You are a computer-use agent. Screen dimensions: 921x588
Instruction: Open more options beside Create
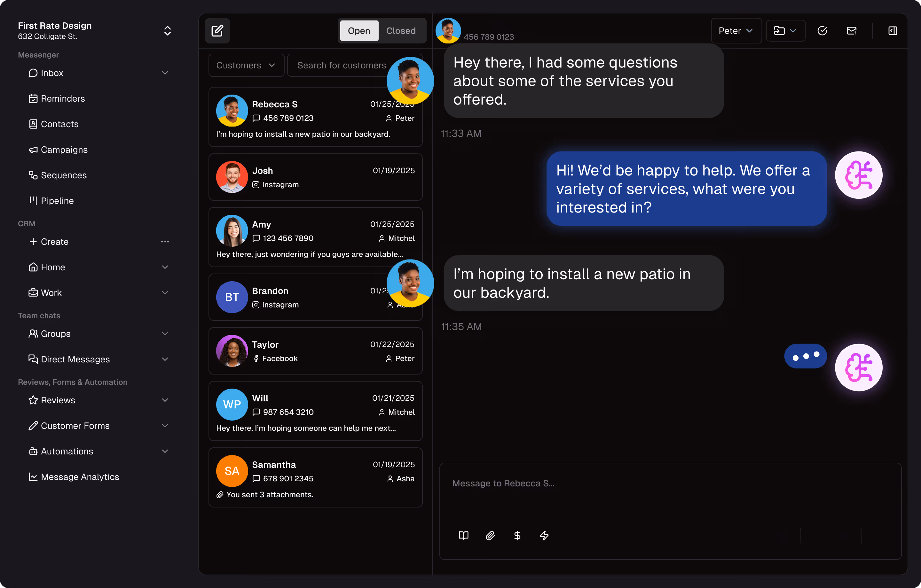pyautogui.click(x=165, y=241)
